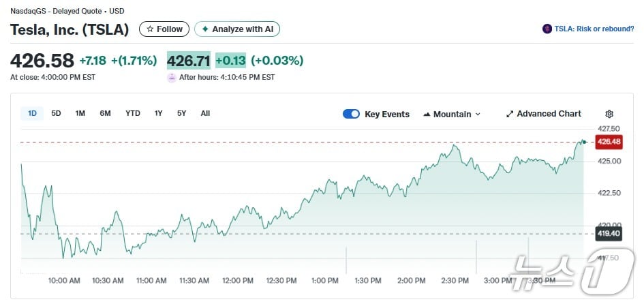Switch chart to 1M range
The image size is (644, 304).
[80, 113]
